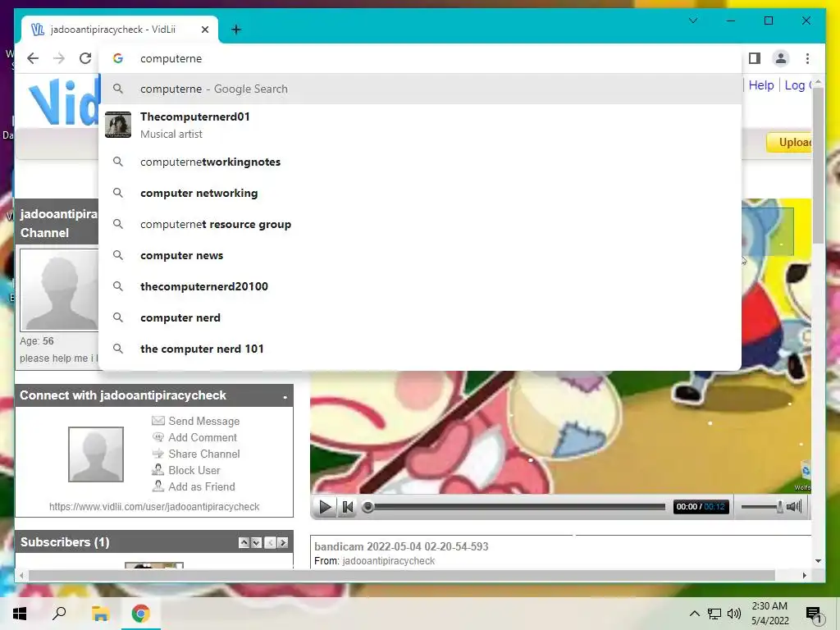
Task: Click the video restart/skip-back button
Action: click(x=348, y=507)
